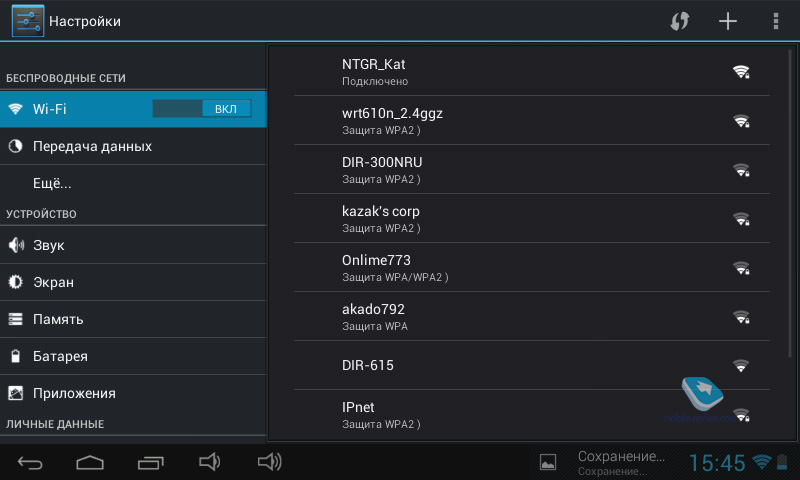Screen dimensions: 800x480
Task: Select the Onlime773 network
Action: 532,267
